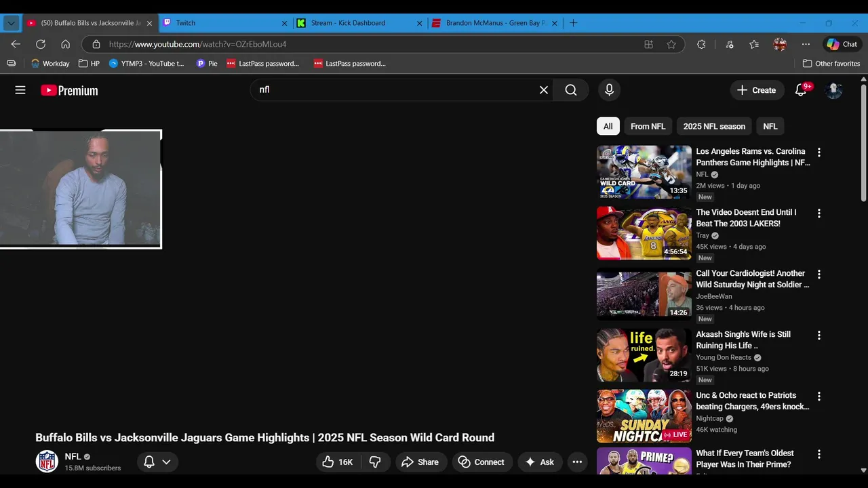The image size is (868, 488).
Task: Go back in the browser
Action: tap(16, 44)
